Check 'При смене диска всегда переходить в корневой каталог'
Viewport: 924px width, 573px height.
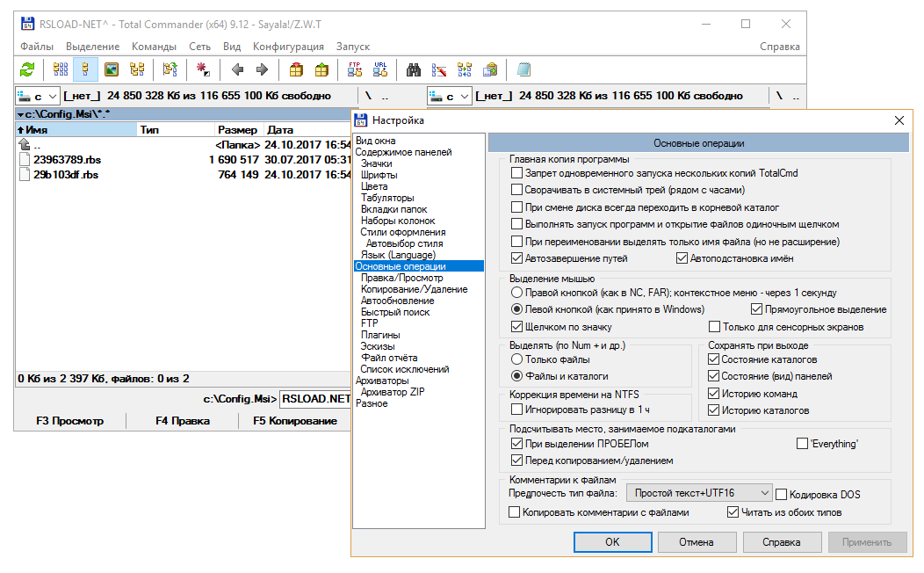pyautogui.click(x=516, y=207)
